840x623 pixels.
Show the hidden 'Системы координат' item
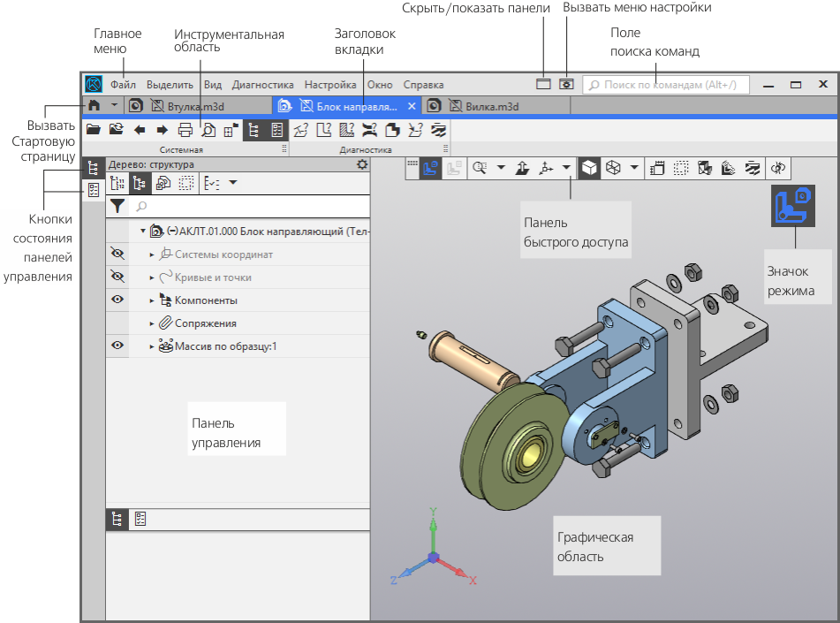click(x=117, y=255)
